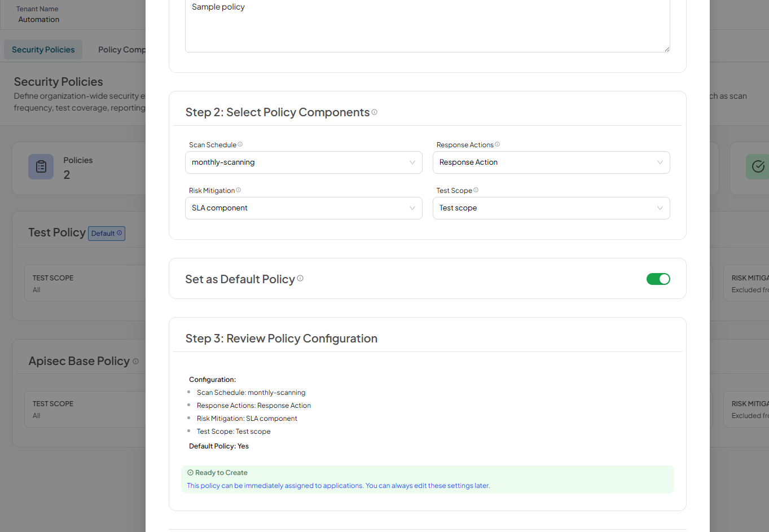769x532 pixels.
Task: Click 'Scan Schedule: monthly-scanning' review line
Action: pos(251,393)
